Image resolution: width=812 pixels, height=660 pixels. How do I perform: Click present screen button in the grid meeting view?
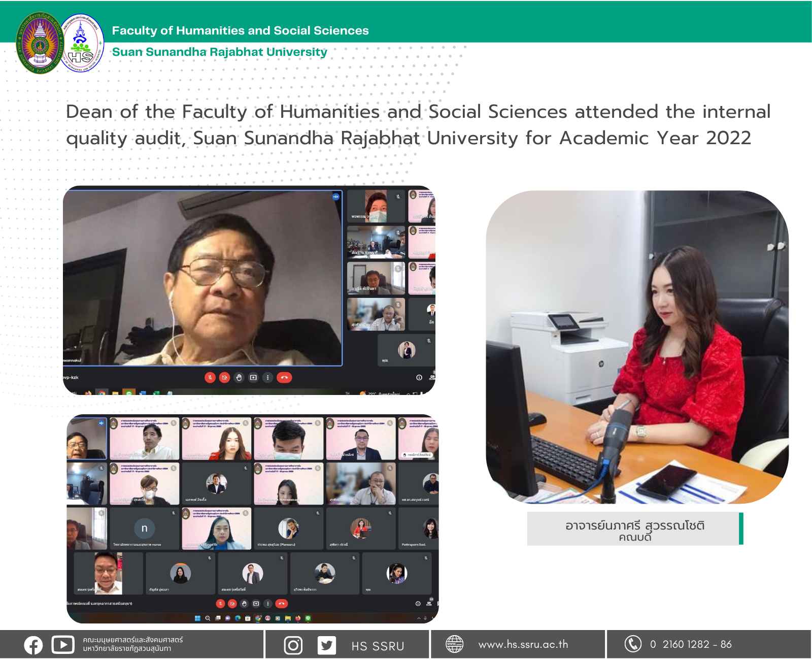click(256, 604)
